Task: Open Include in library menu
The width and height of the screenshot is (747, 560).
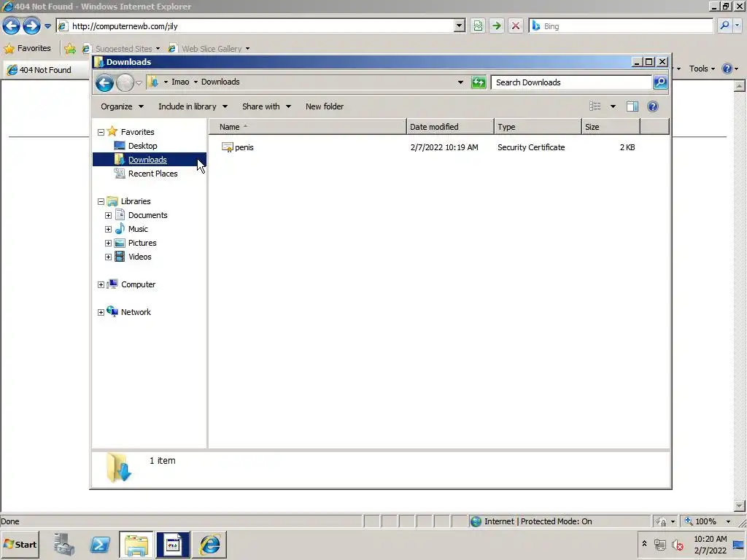Action: (x=193, y=106)
